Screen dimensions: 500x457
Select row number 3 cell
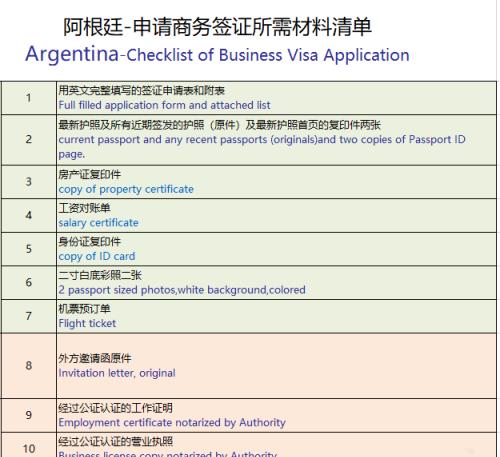(x=29, y=182)
